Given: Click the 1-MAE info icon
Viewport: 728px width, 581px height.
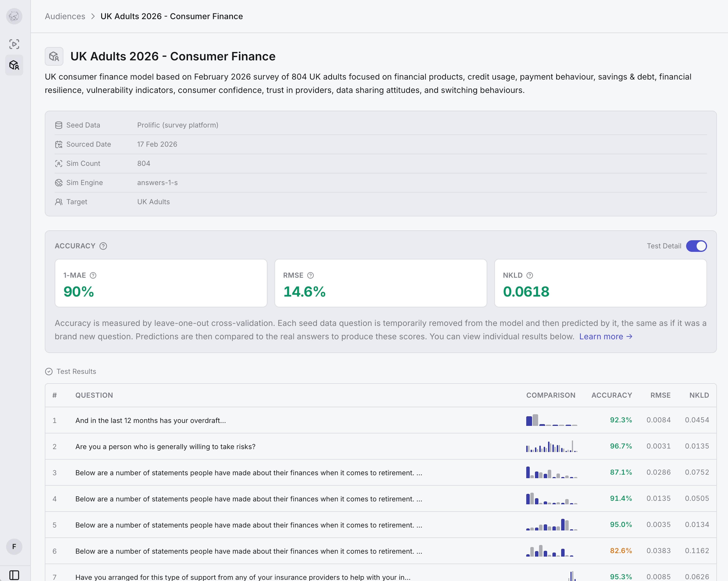Looking at the screenshot, I should [93, 275].
